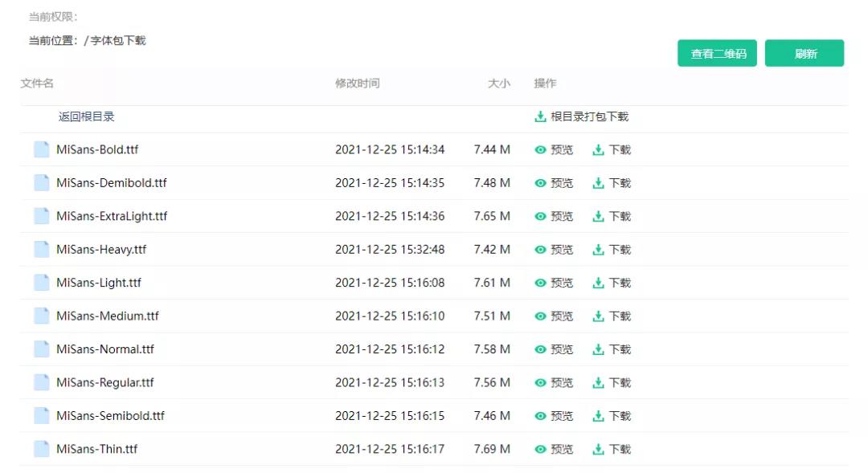The width and height of the screenshot is (868, 473).
Task: Open the 返回根目录 link
Action: coord(86,116)
